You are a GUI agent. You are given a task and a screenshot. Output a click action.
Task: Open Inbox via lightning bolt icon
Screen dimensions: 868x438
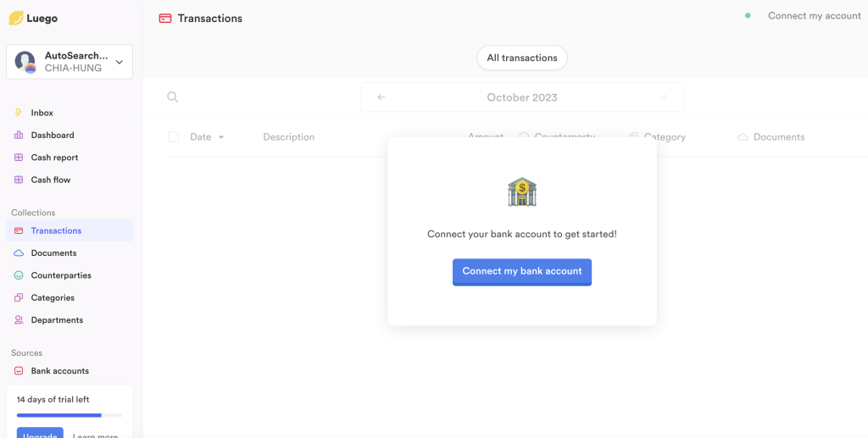pos(19,113)
